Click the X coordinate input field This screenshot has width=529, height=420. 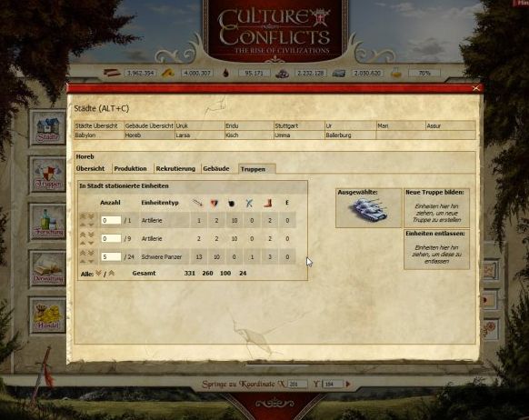298,384
